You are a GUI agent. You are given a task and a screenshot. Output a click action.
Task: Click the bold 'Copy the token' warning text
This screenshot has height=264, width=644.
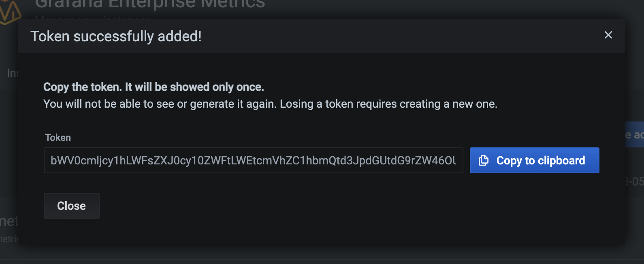(154, 87)
